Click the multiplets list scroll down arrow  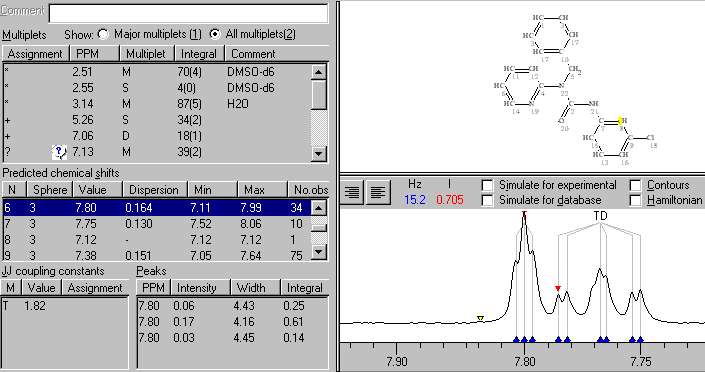point(319,153)
